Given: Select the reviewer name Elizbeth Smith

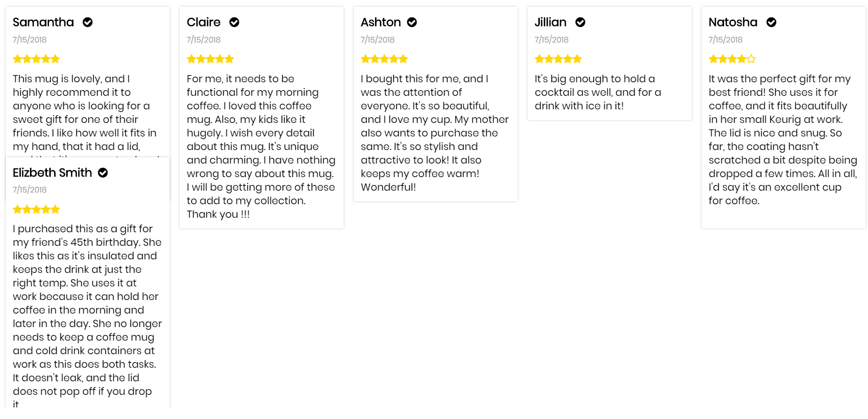Looking at the screenshot, I should coord(52,173).
